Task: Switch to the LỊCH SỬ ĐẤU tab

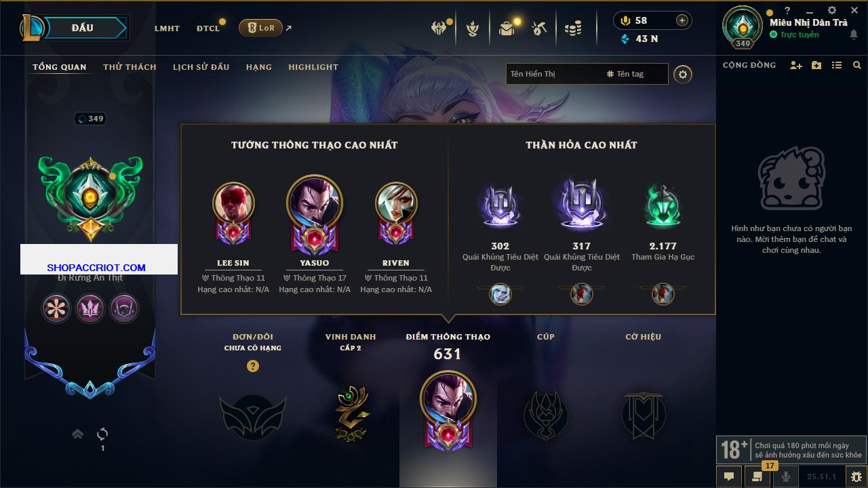Action: point(201,67)
